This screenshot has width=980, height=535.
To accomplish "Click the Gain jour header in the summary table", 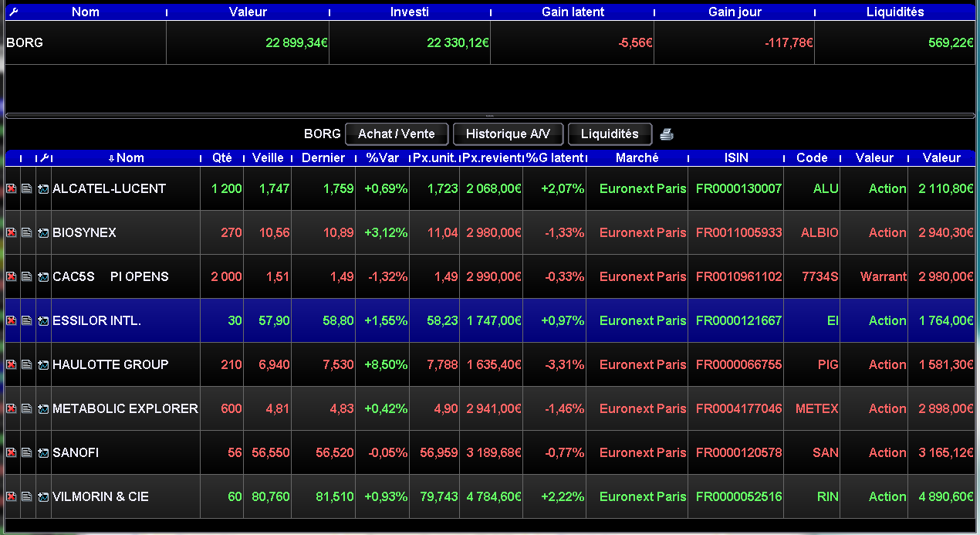I will tap(735, 12).
